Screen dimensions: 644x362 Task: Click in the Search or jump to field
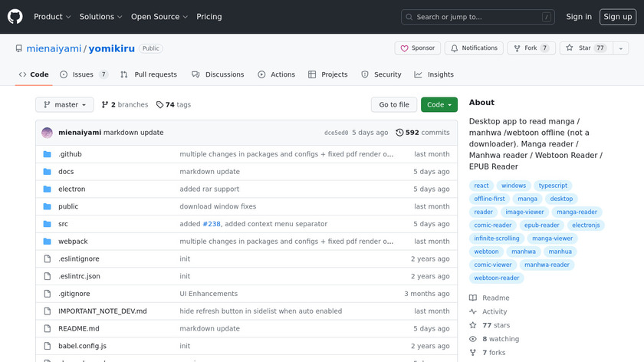478,17
